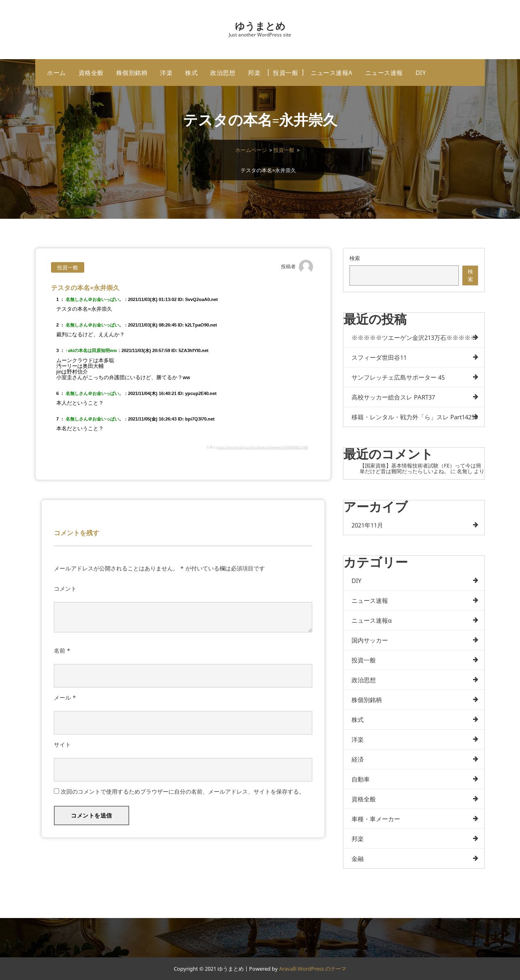The image size is (520, 980).
Task: Click the arrow icon in the ニュース速報 category row
Action: tap(475, 600)
